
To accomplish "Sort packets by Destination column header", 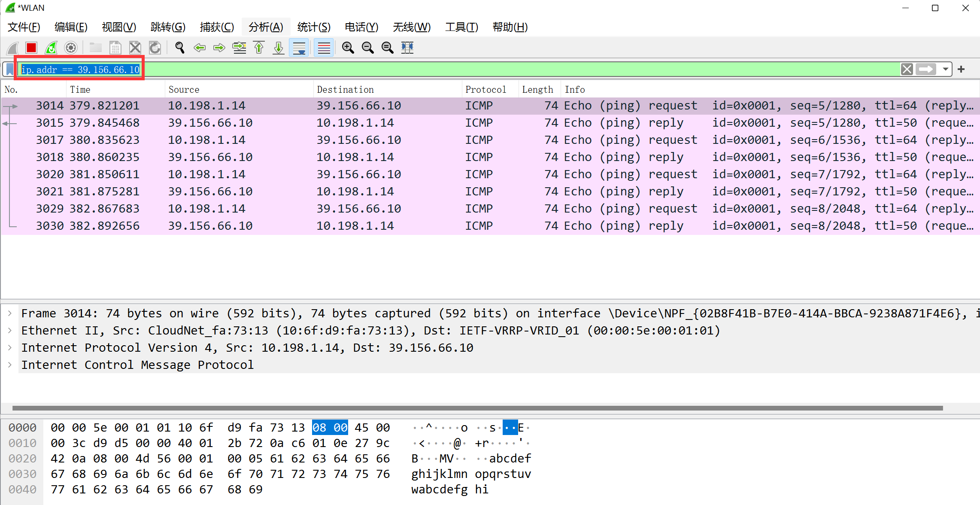I will (x=388, y=89).
